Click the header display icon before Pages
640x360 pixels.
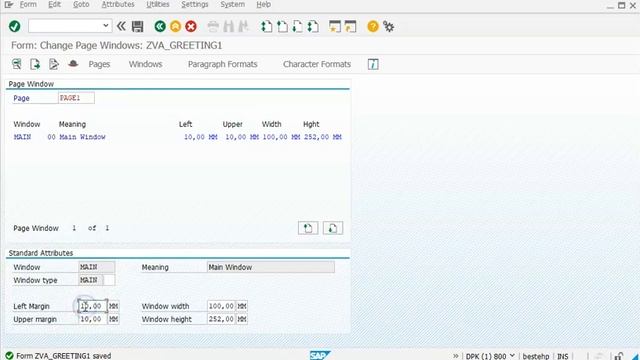(17, 64)
